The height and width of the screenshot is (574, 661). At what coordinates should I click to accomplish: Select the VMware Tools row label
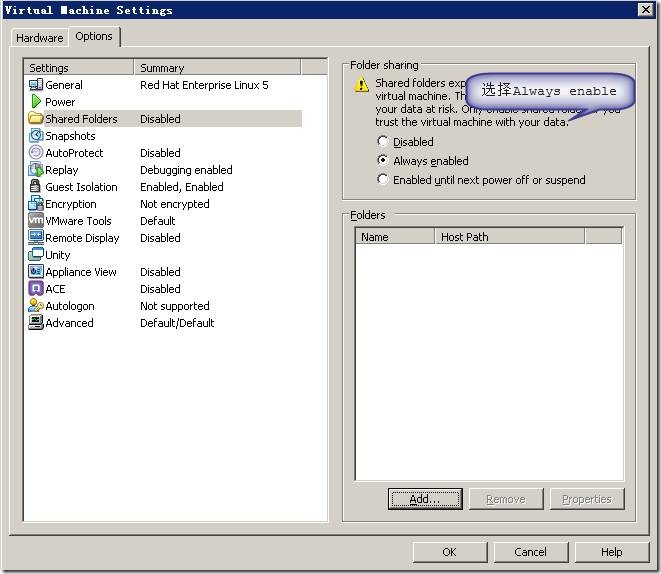(x=78, y=221)
